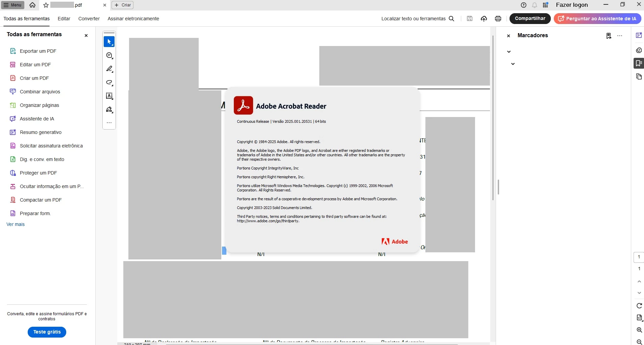
Task: Open the Adobe apps grid icon
Action: coord(545,5)
